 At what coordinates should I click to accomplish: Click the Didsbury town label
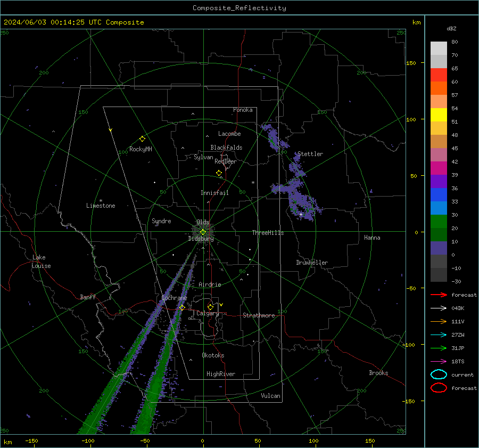201,239
